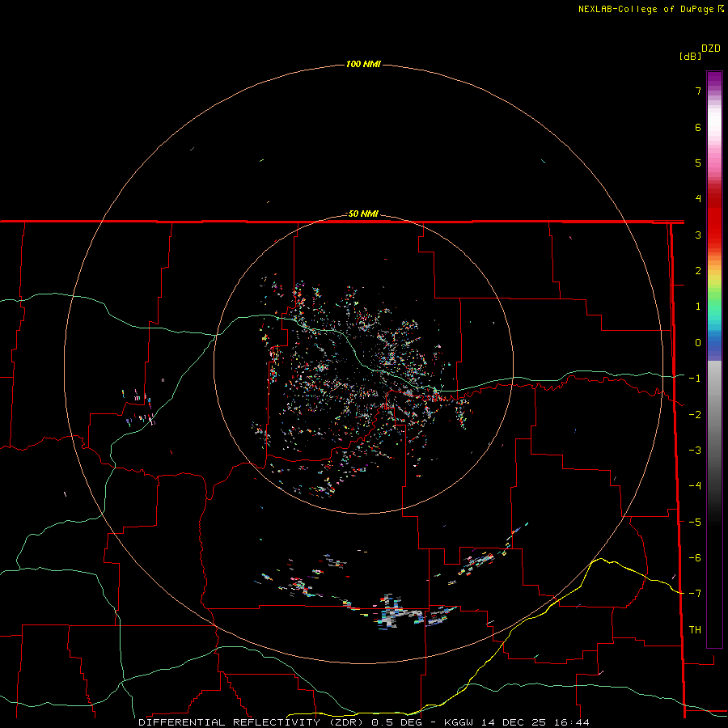Click the 100 NMI range ring label
The height and width of the screenshot is (728, 728).
[363, 64]
